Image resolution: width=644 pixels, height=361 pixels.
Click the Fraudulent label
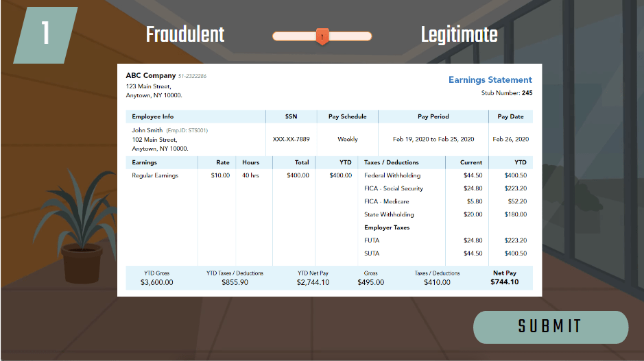pos(185,35)
